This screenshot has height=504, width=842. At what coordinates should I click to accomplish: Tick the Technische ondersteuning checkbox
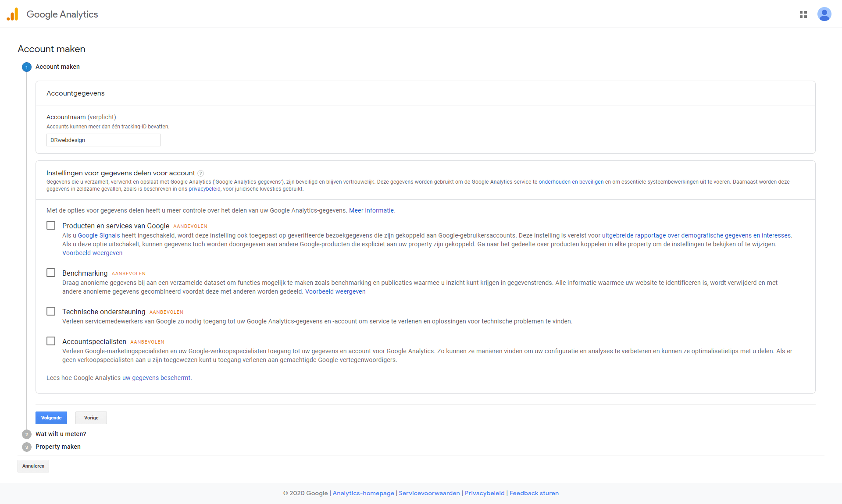51,311
